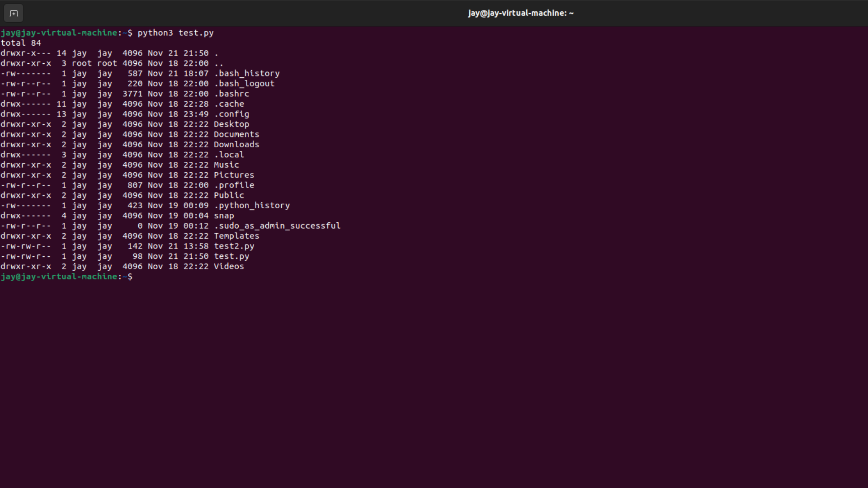Viewport: 868px width, 488px height.
Task: Select the .python_history file name
Action: coord(252,206)
